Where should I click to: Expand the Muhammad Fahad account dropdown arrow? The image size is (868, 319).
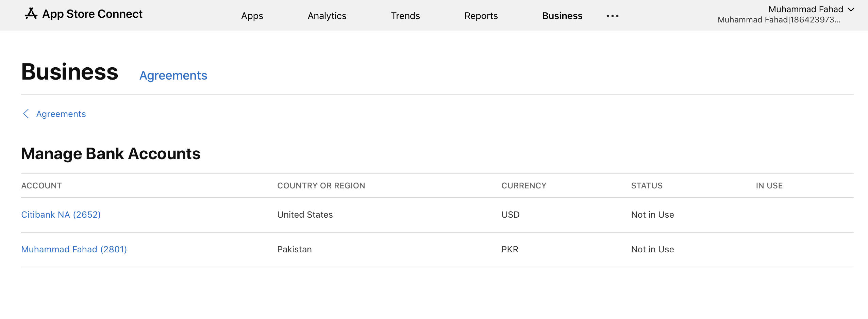(x=851, y=10)
